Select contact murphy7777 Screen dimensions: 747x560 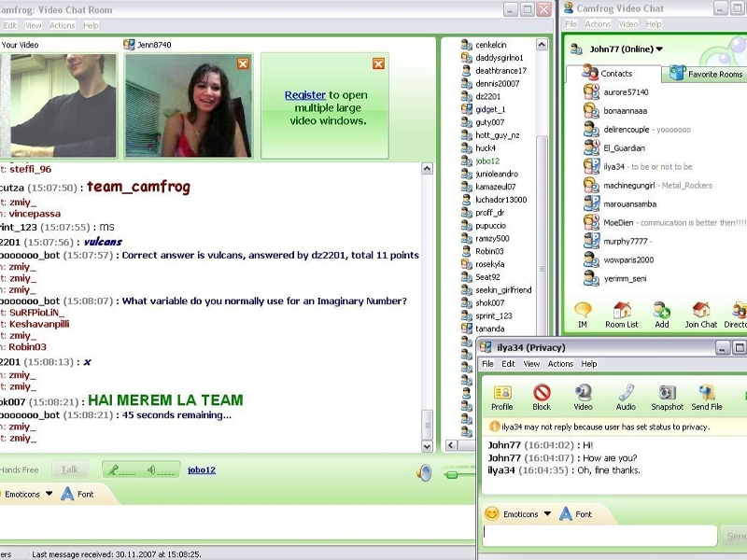click(x=625, y=242)
